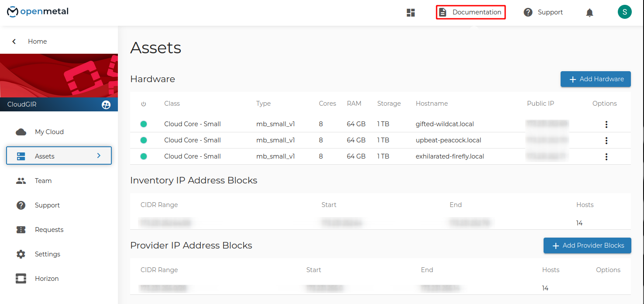
Task: Open the kebab menu for exhilarated-firefly.local
Action: (x=606, y=156)
